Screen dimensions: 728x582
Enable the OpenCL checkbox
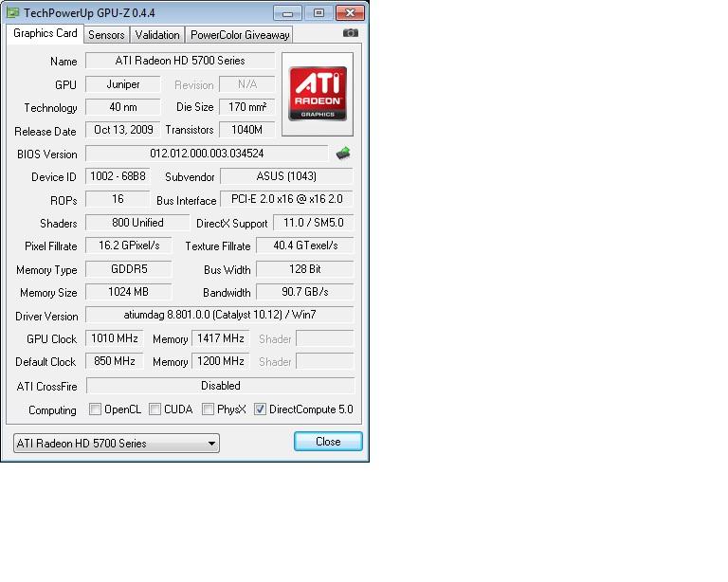[x=95, y=409]
